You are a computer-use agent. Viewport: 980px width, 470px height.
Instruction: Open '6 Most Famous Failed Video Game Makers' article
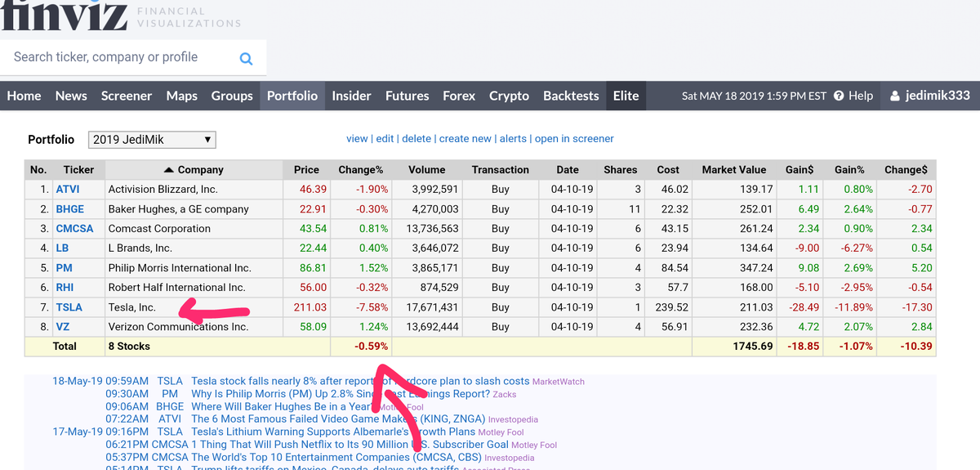[338, 419]
